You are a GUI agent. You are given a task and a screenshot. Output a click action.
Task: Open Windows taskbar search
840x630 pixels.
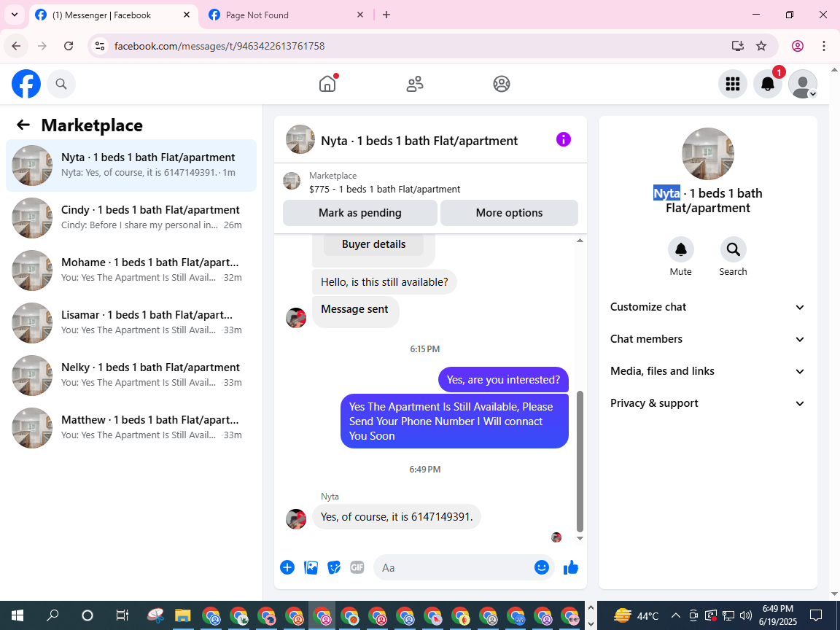(52, 615)
